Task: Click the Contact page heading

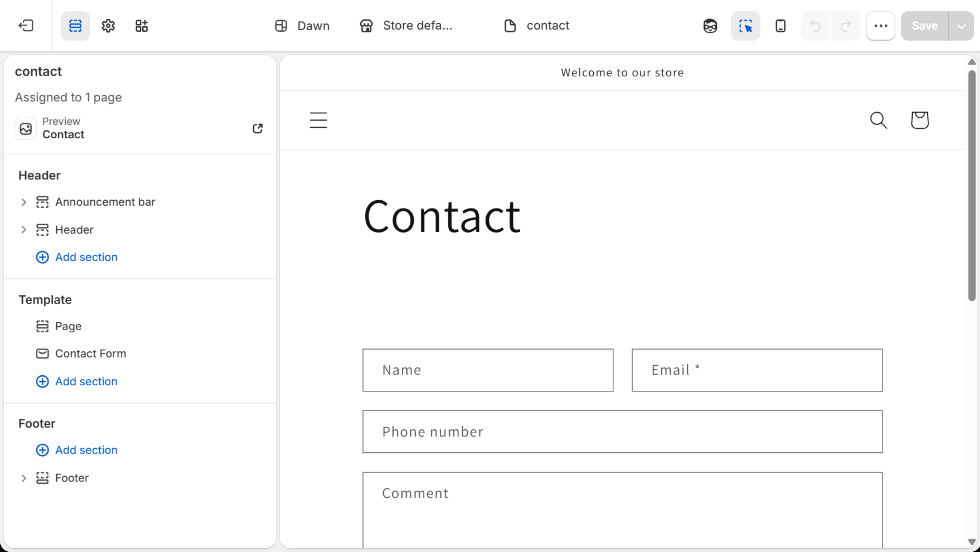Action: (x=442, y=217)
